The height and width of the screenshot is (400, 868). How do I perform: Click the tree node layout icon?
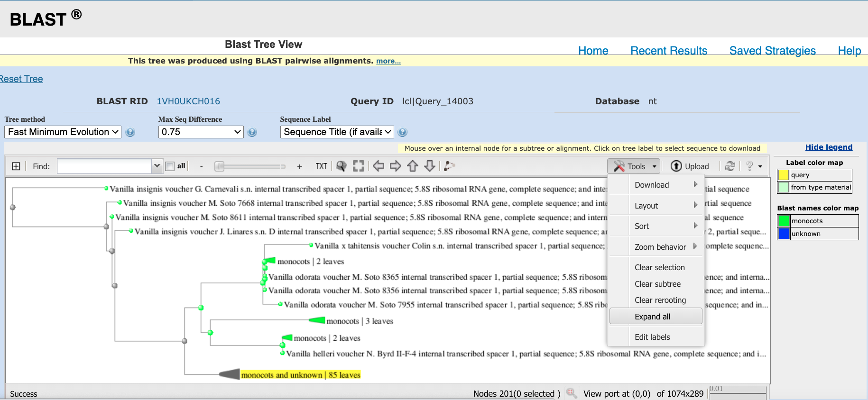tap(449, 166)
